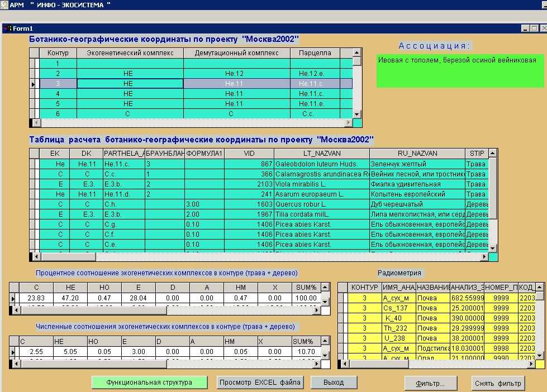Click the Ивовая с тополем association field
The width and height of the screenshot is (547, 392).
pyautogui.click(x=460, y=71)
